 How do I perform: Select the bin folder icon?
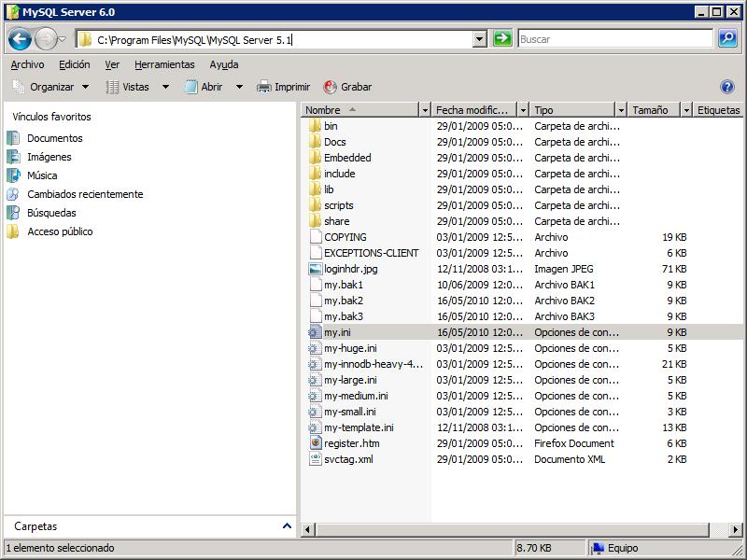[x=315, y=126]
